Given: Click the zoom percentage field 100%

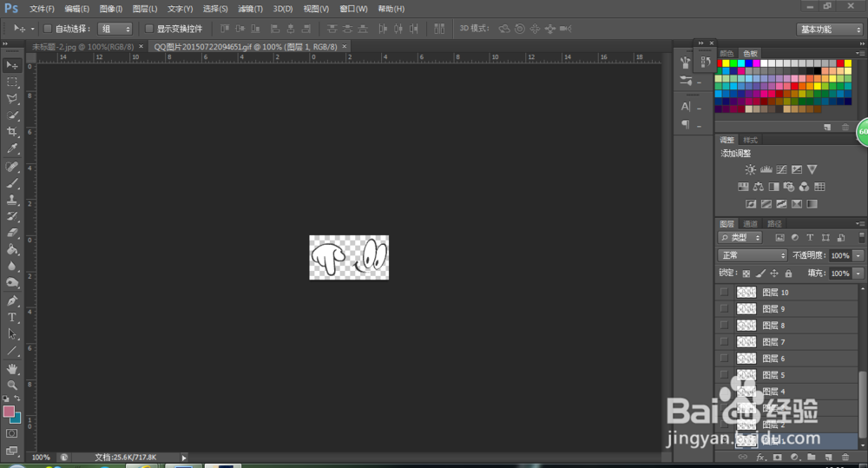Looking at the screenshot, I should [x=41, y=458].
